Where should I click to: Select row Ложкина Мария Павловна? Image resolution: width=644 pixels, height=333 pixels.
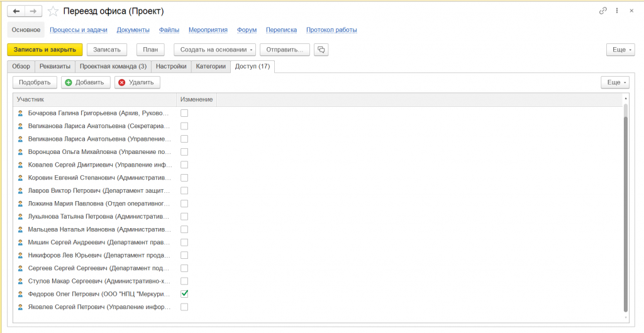(318, 204)
